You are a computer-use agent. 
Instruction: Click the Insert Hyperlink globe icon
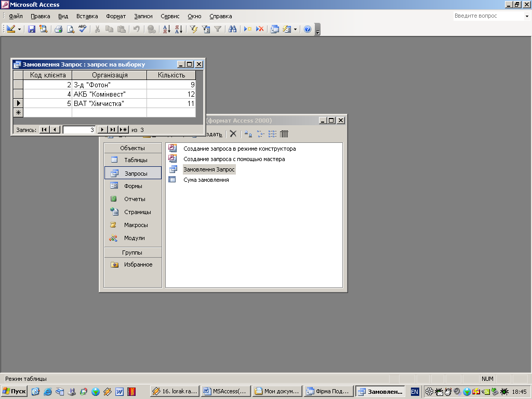152,29
